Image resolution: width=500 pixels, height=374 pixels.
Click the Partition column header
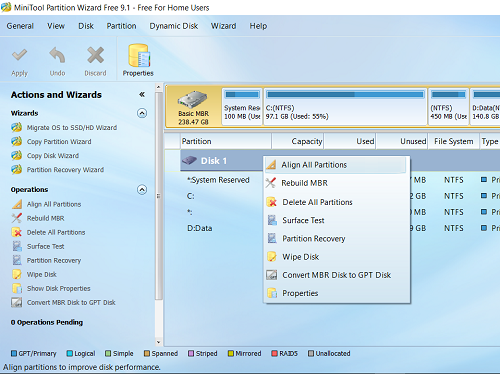click(x=226, y=141)
